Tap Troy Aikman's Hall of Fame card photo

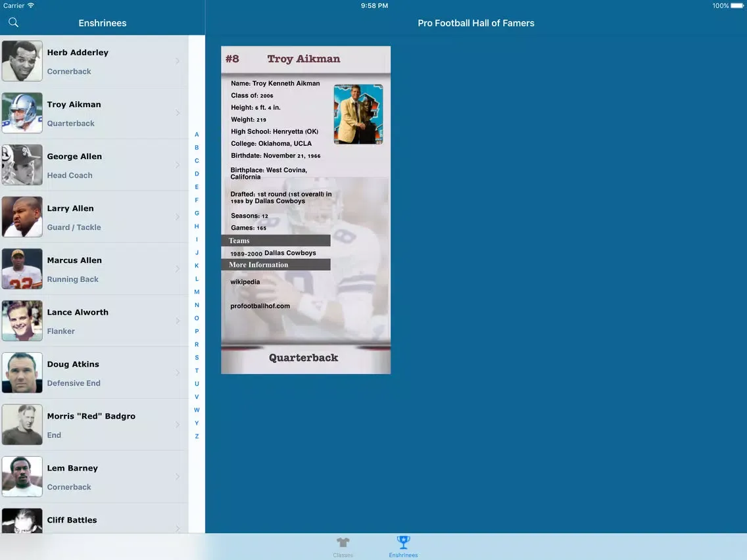tap(358, 114)
